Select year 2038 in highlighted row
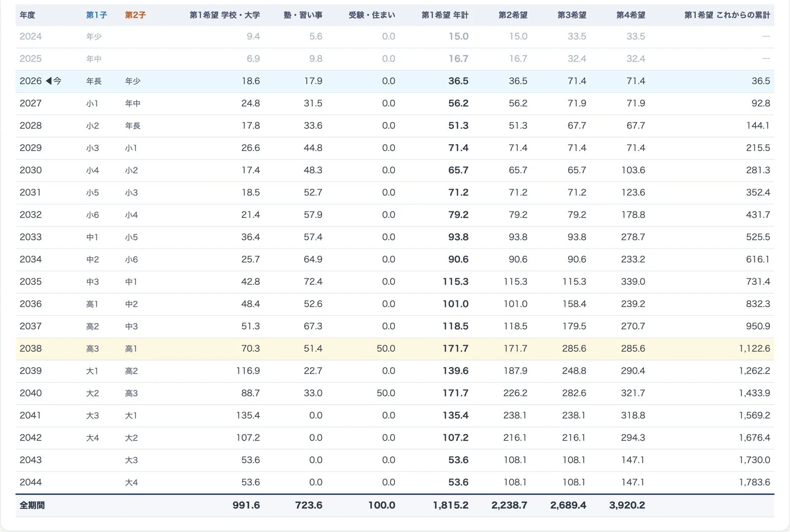This screenshot has width=790, height=532. (x=31, y=348)
